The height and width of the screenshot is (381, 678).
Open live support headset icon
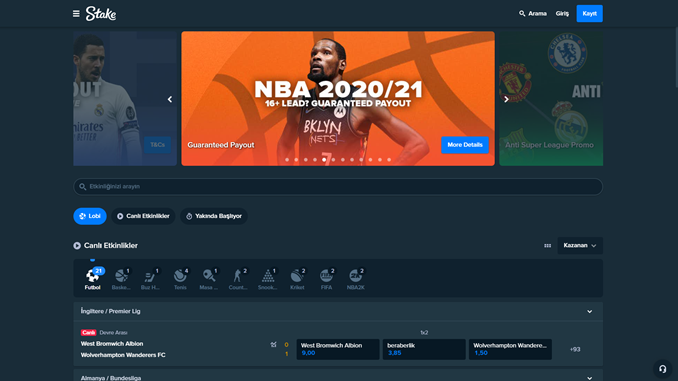tap(662, 369)
